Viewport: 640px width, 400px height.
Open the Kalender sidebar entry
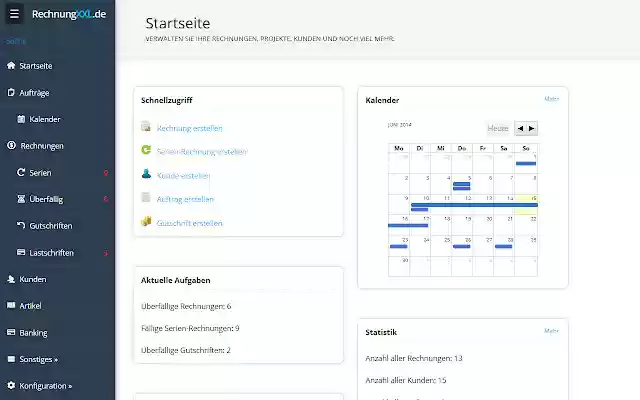[45, 119]
